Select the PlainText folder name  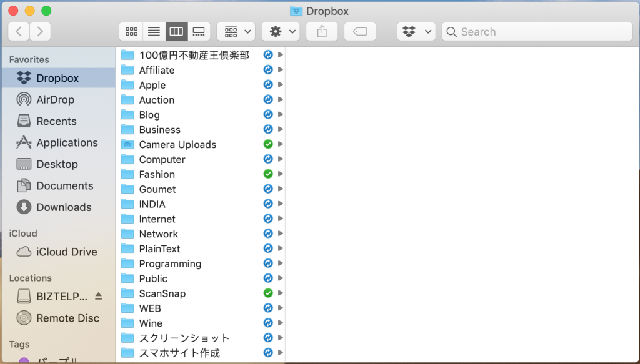(x=159, y=248)
